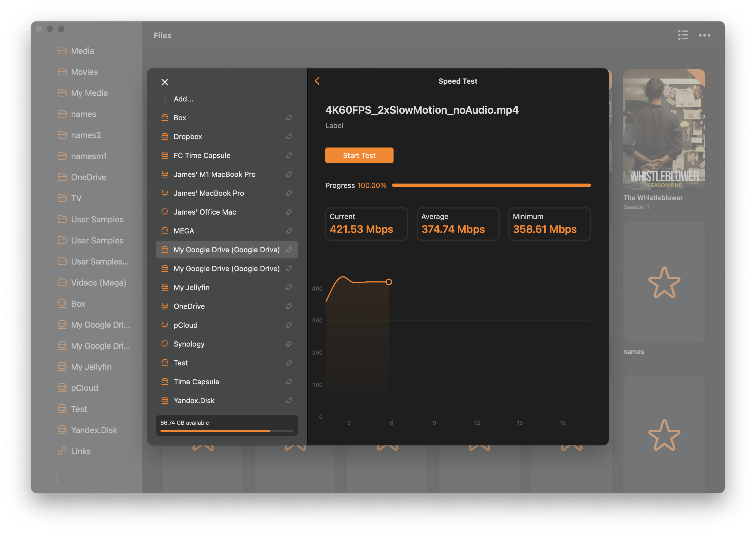Click the 86.74 GB available storage bar
Screen dimensions: 756x534
[226, 430]
